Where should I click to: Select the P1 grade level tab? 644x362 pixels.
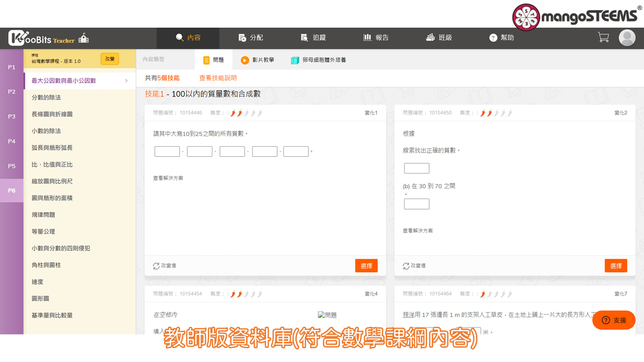click(x=12, y=67)
